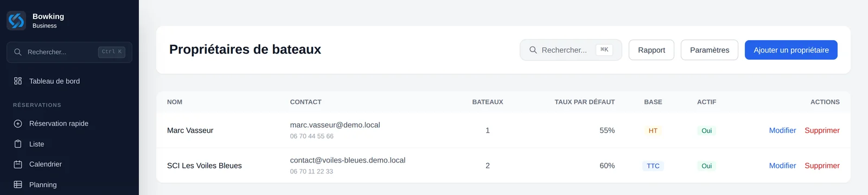
Task: Click the Calendrier calendar icon
Action: [x=18, y=164]
